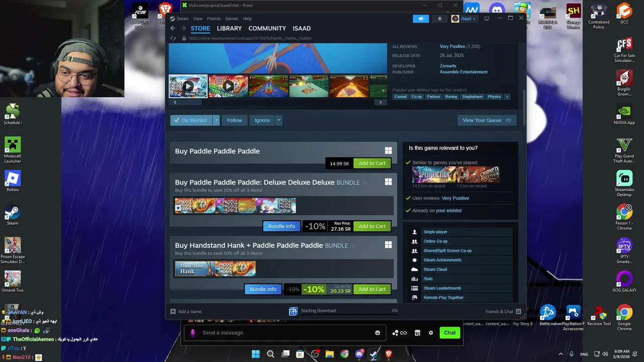Switch Steam to Big Picture mode icon
Viewport: 644px width, 362px height.
click(487, 19)
